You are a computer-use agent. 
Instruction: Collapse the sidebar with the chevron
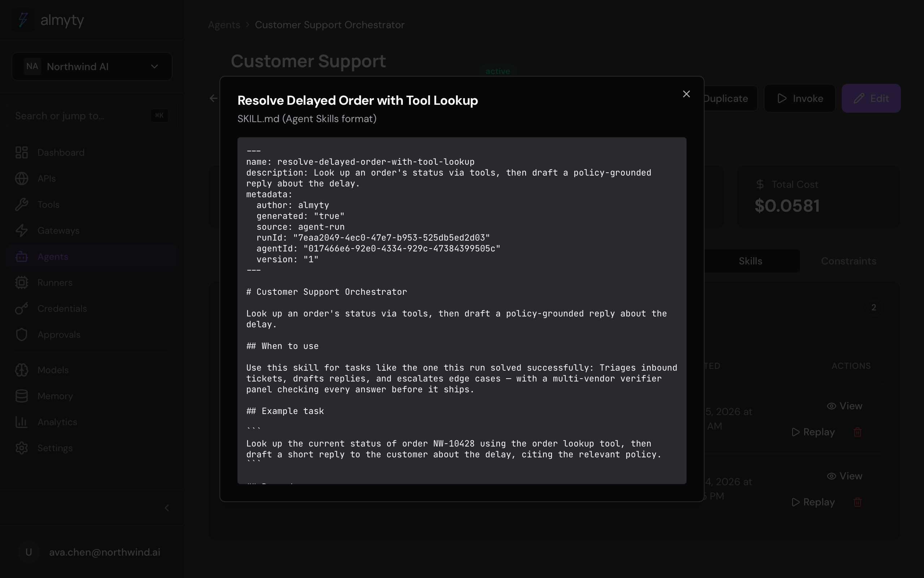167,508
